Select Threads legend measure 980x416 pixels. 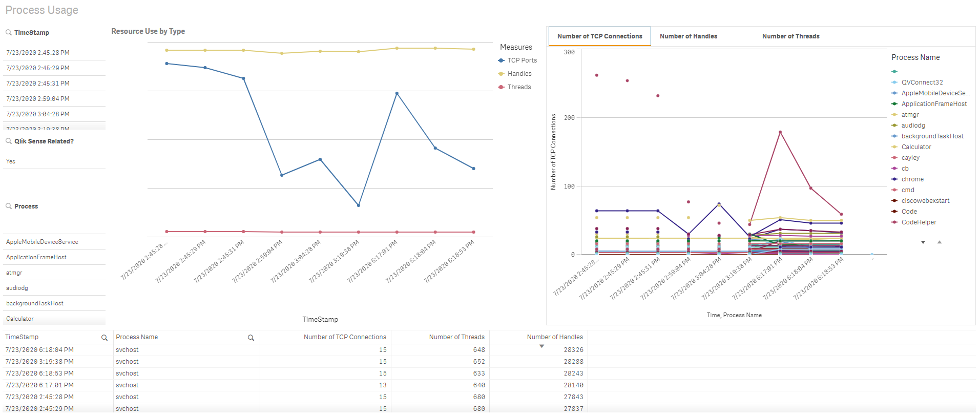click(x=515, y=87)
